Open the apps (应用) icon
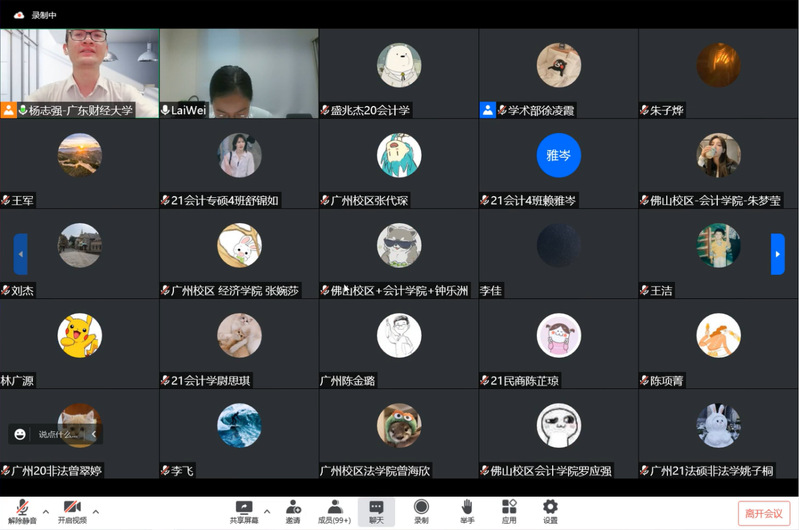 pos(509,507)
